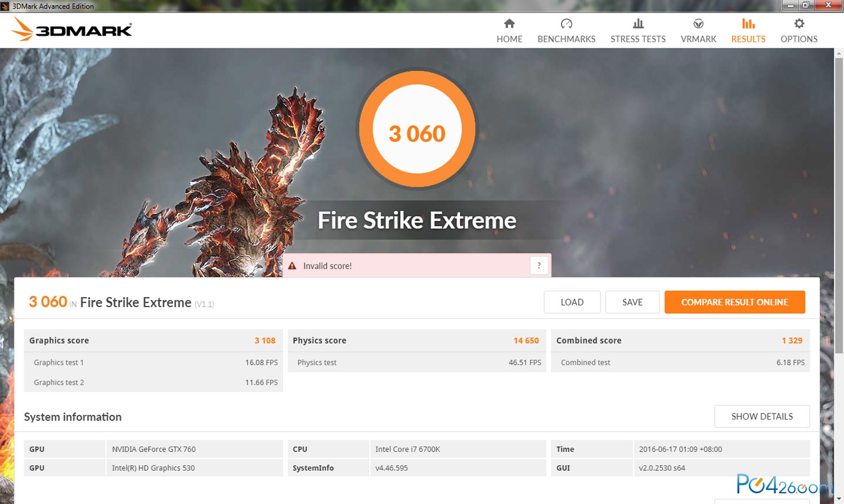The height and width of the screenshot is (504, 844).
Task: Switch to the STRESS TESTS tab
Action: [x=638, y=30]
